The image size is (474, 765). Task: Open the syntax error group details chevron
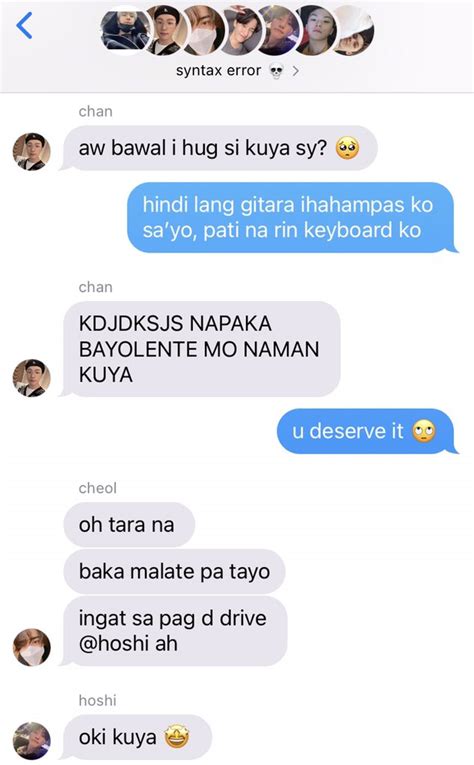[296, 71]
